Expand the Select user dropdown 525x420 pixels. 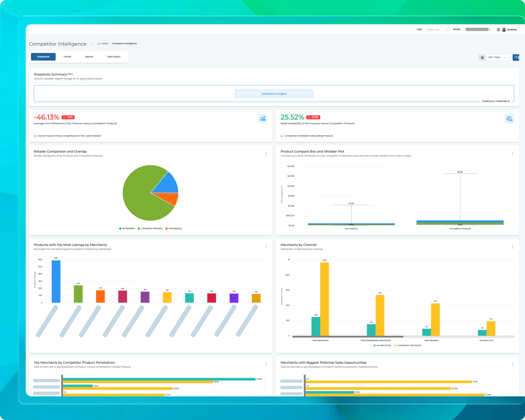click(x=437, y=30)
